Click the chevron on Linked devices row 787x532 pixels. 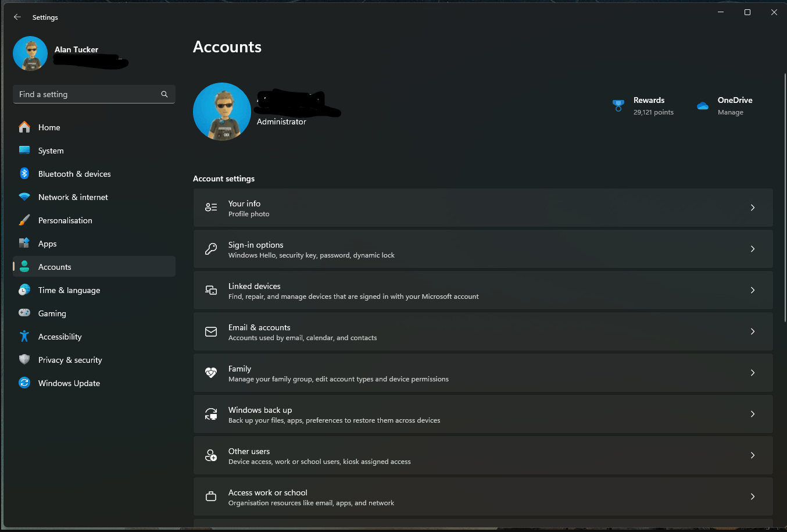(x=753, y=290)
